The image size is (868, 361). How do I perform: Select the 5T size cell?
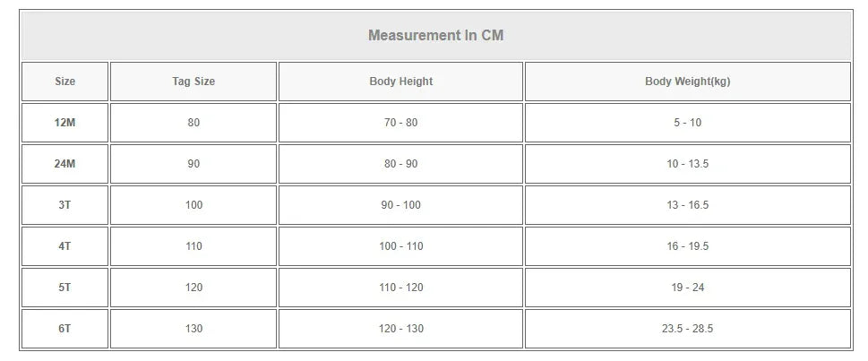(65, 288)
